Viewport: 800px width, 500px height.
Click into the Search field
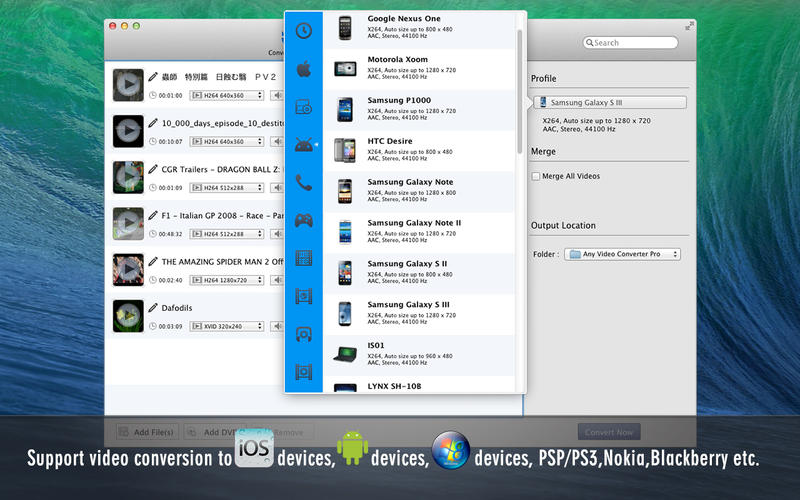click(x=632, y=43)
